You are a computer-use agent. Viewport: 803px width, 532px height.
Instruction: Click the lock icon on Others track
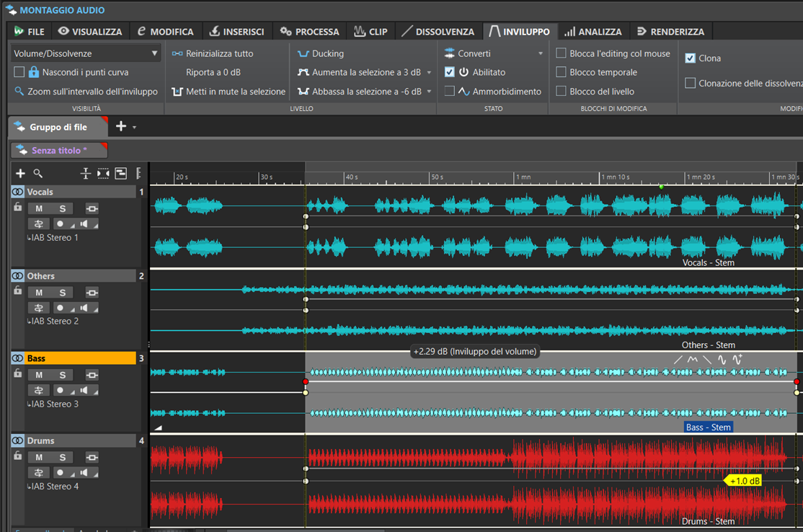[x=17, y=291]
